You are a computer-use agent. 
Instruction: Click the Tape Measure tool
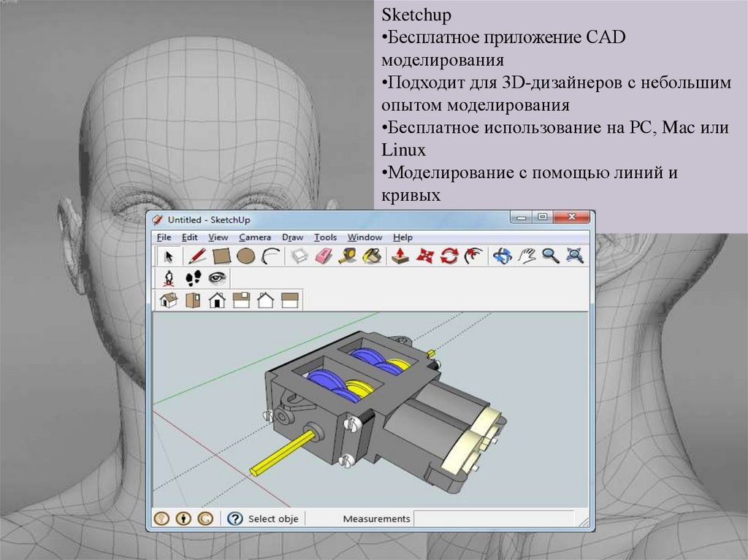pos(348,256)
